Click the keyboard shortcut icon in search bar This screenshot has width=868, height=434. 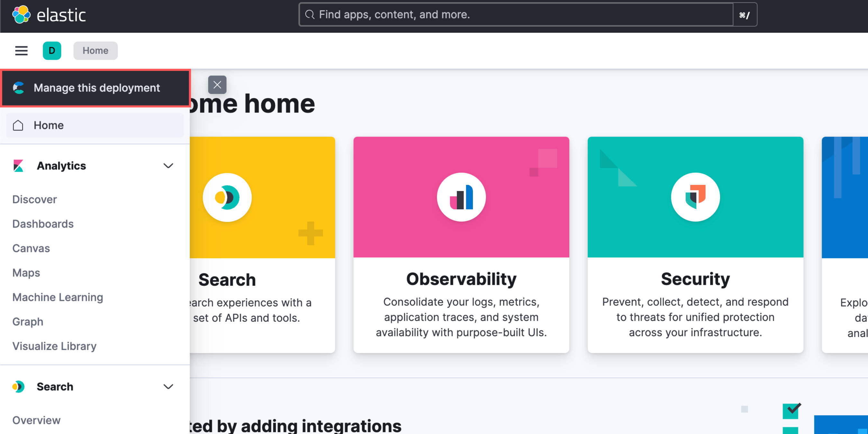pos(744,15)
